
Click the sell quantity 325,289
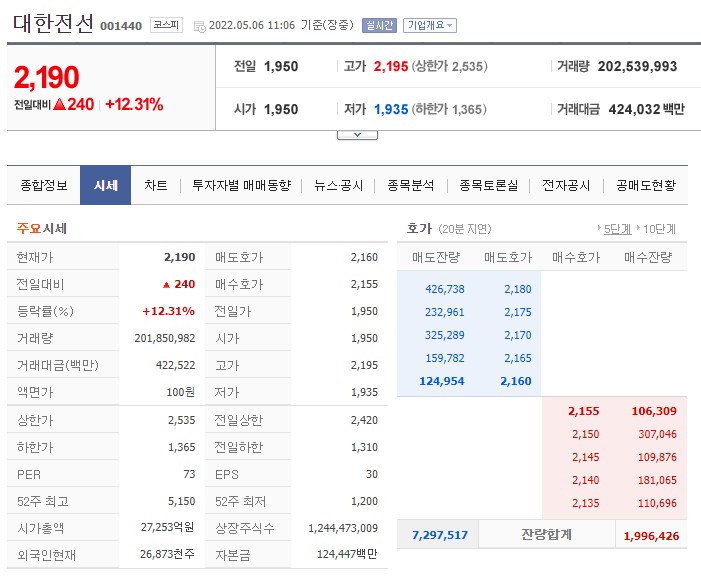point(445,335)
